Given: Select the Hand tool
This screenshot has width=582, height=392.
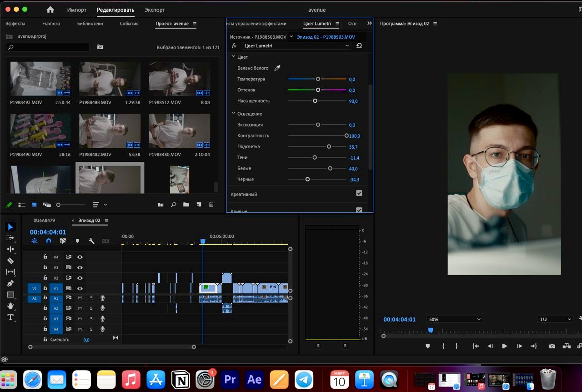Looking at the screenshot, I should pos(10,306).
